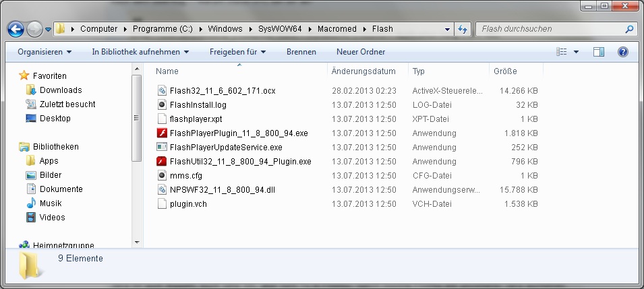
Task: Click Neuer Ordner in the toolbar
Action: pyautogui.click(x=361, y=52)
